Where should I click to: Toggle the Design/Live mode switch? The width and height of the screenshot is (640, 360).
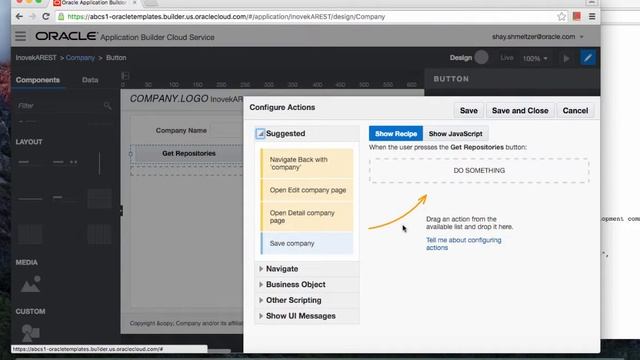[481, 58]
